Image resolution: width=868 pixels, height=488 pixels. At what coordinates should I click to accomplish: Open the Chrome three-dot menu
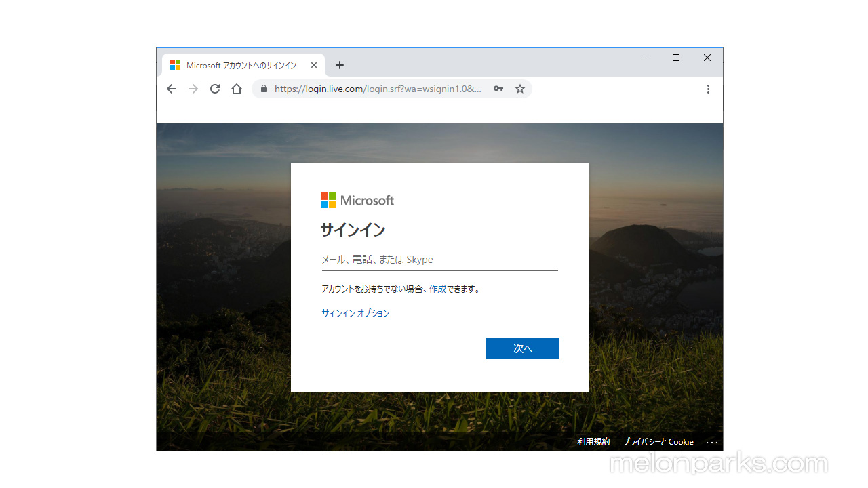(708, 89)
